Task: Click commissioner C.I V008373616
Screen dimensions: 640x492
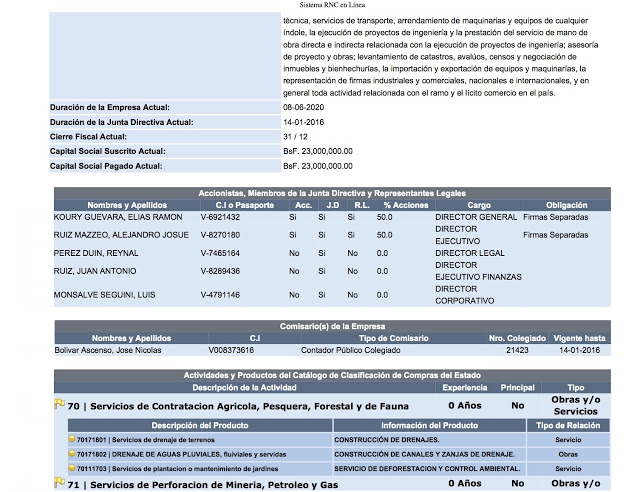Action: [231, 350]
